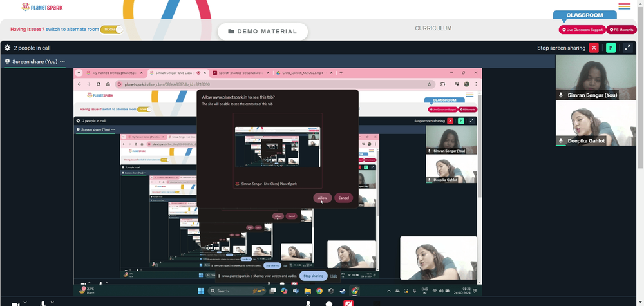Open Windows Start button in shared taskbar
Screen dimensions: 644x306
point(201,291)
